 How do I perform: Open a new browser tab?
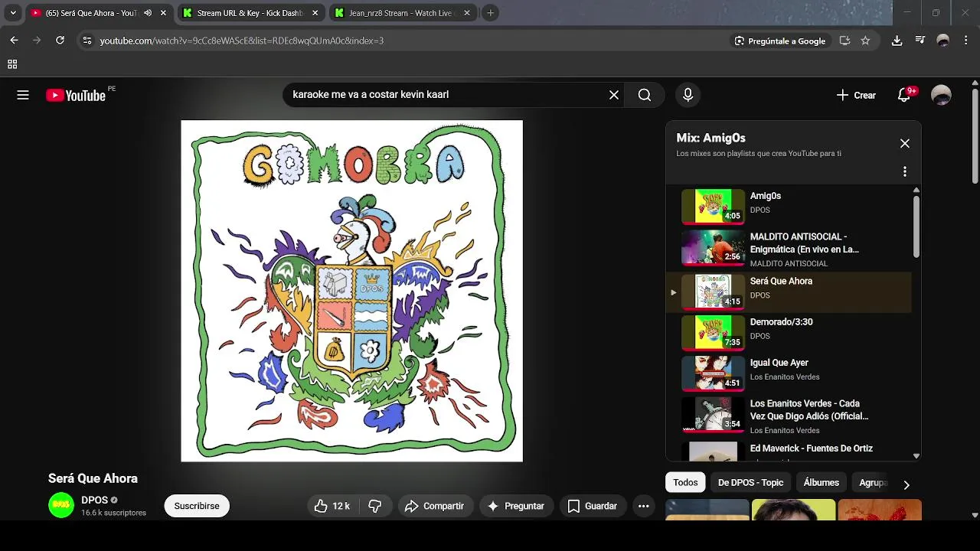491,13
